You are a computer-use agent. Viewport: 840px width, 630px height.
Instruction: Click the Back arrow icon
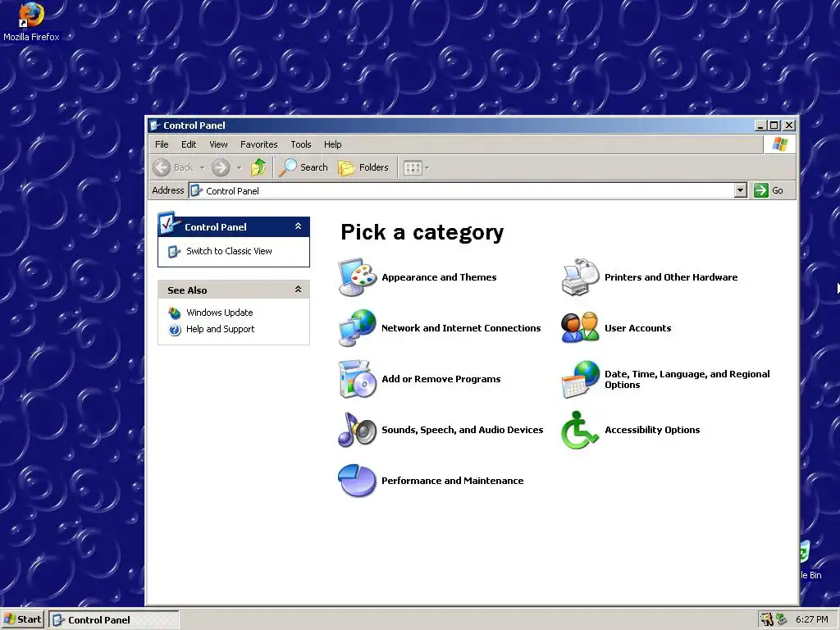pyautogui.click(x=162, y=167)
